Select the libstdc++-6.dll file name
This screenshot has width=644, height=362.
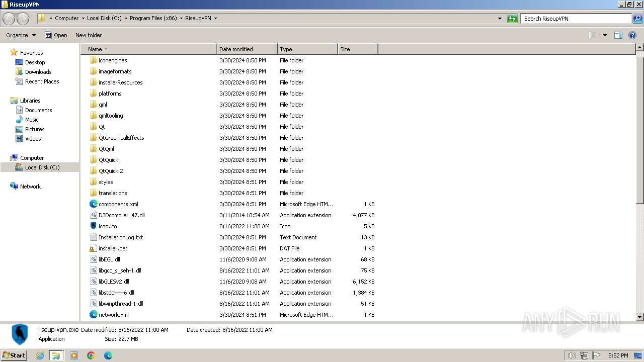(116, 293)
